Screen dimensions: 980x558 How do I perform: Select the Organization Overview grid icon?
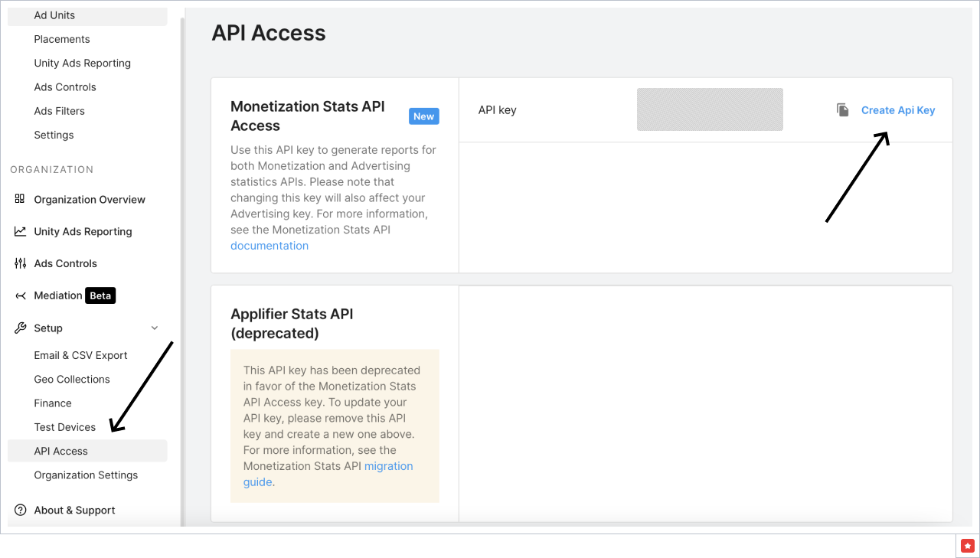(20, 199)
